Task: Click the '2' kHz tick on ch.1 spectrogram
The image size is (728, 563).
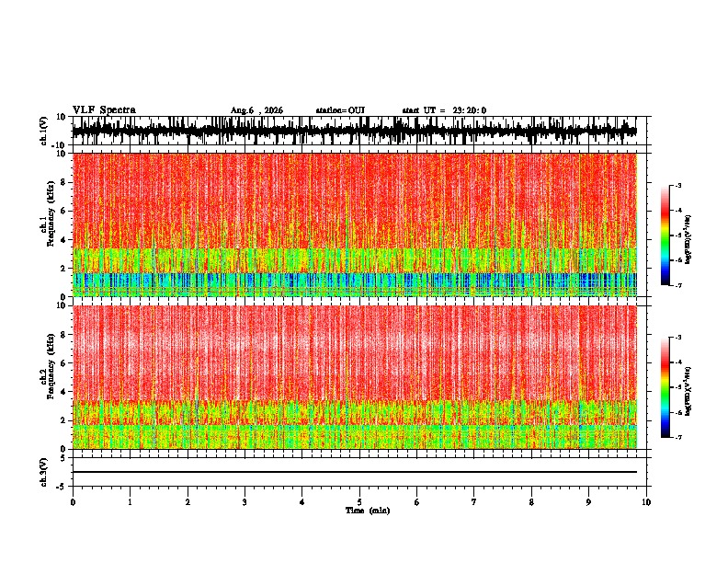Action: click(x=63, y=269)
